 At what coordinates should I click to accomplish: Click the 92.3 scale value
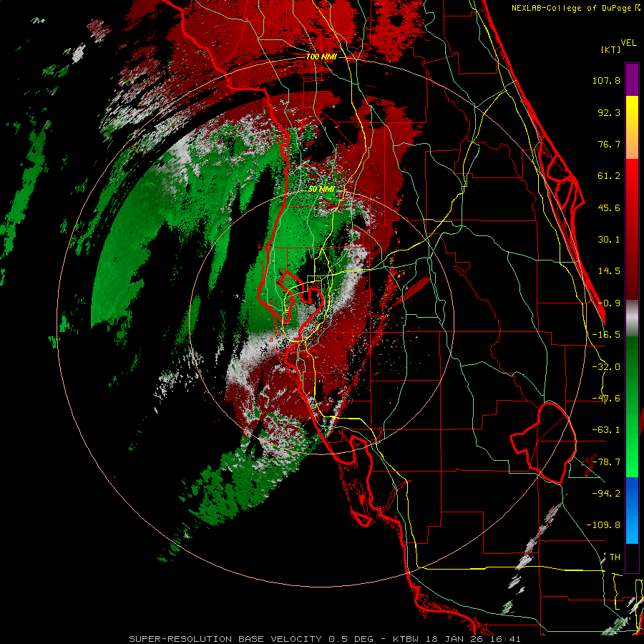coord(609,112)
